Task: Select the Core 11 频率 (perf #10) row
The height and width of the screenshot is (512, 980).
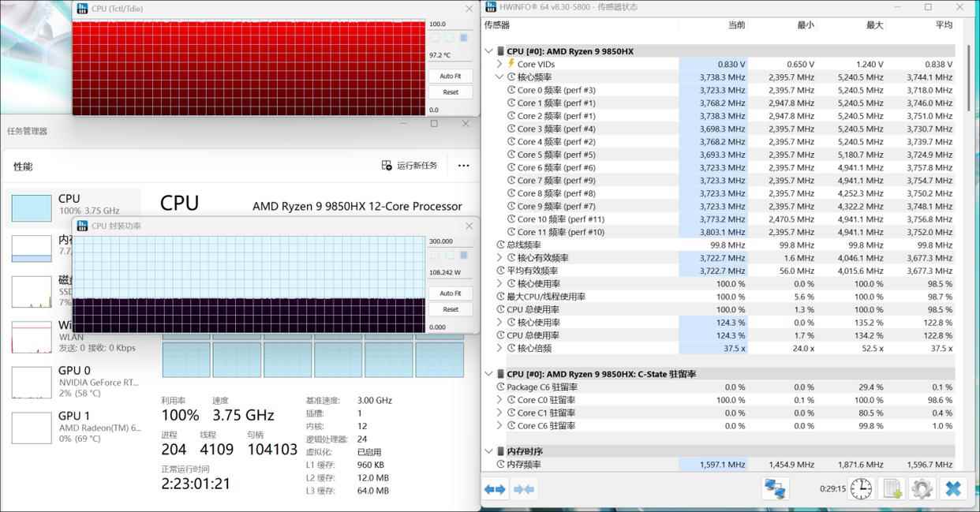Action: pyautogui.click(x=718, y=232)
